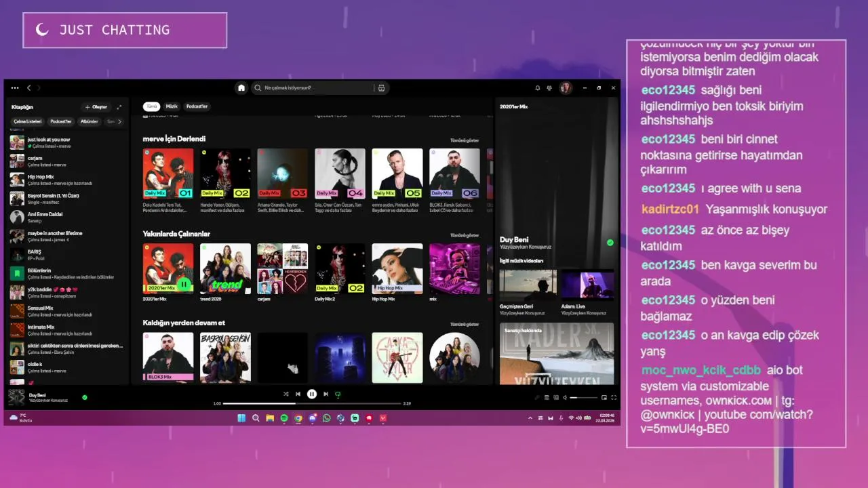Open the BLOK3 Mix card
Viewport: 868px width, 488px height.
tap(168, 357)
